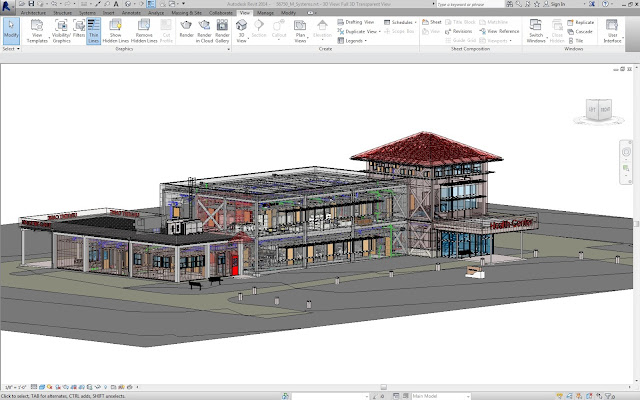Click the selection filter icon in the status bar

coord(609,396)
